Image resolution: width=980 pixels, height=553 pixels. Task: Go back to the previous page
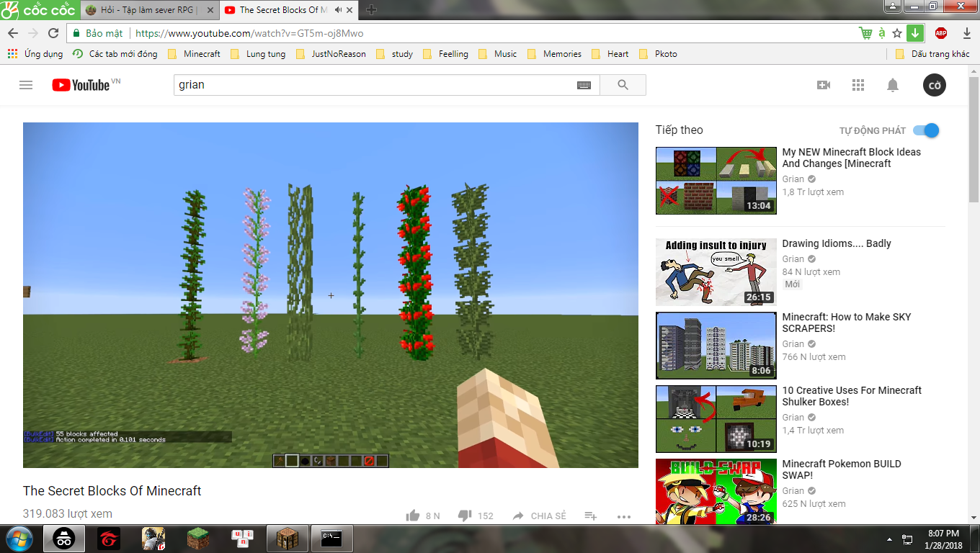click(13, 33)
